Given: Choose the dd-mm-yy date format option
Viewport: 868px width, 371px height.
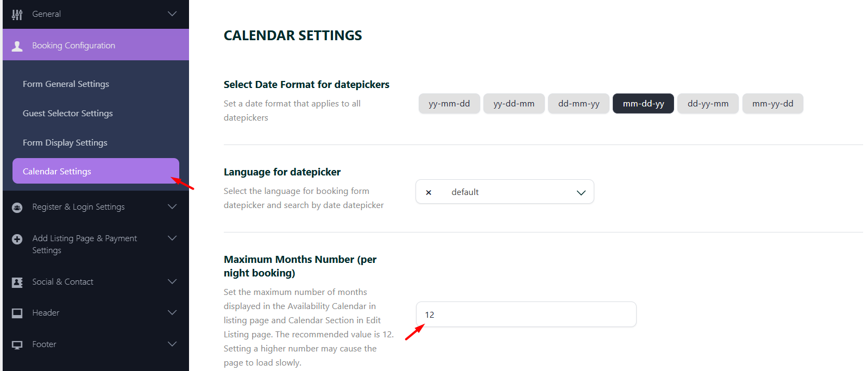Looking at the screenshot, I should [x=578, y=104].
